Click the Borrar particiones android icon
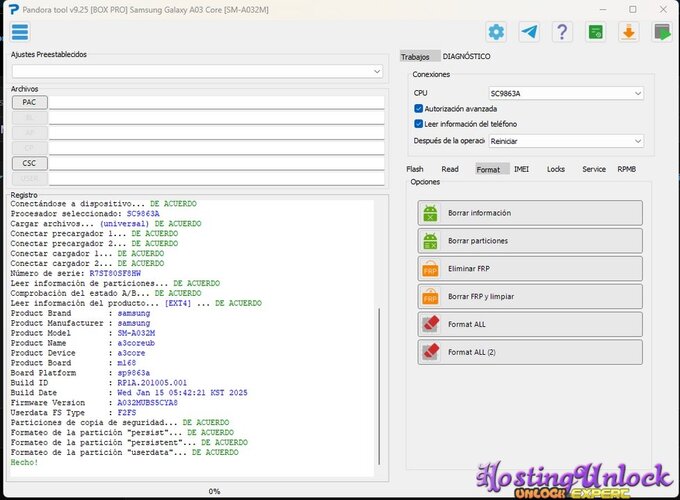Viewport: 680px width, 500px height. 430,241
